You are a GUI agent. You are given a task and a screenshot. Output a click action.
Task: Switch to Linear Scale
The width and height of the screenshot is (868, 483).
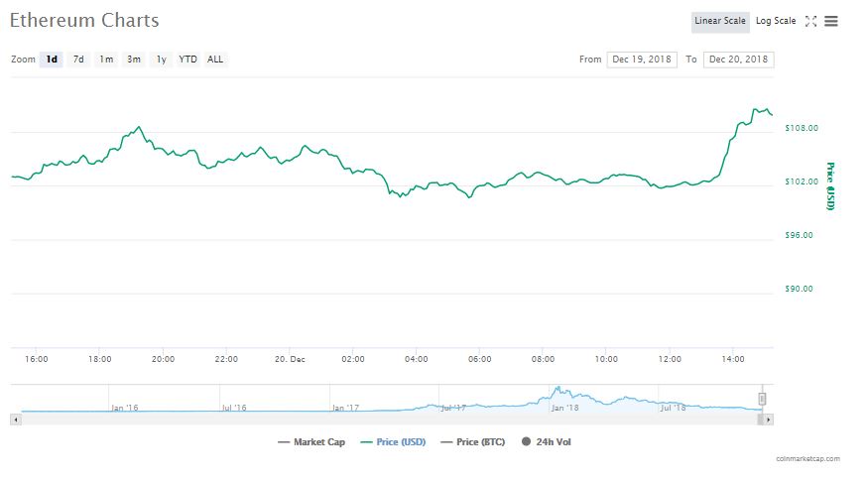tap(719, 21)
